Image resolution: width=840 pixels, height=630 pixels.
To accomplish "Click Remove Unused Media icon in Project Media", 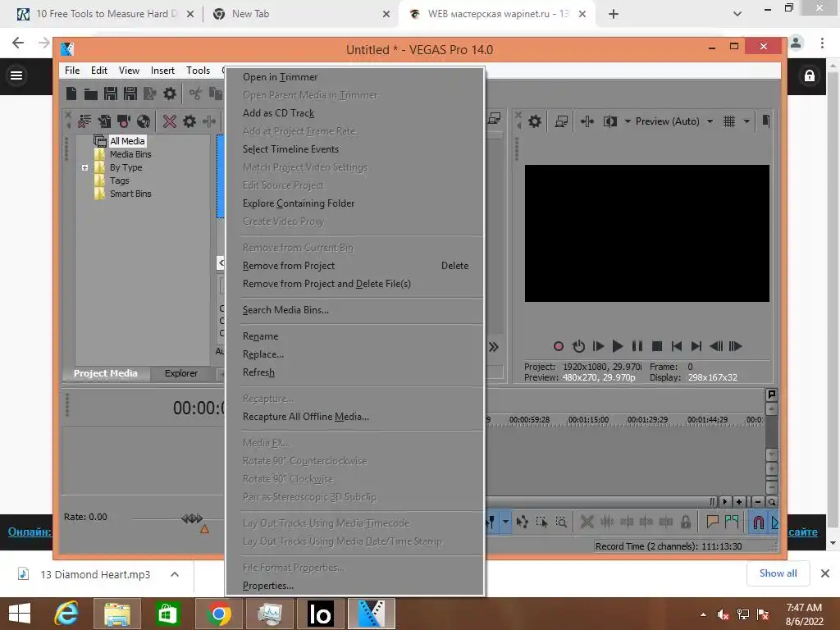I will click(84, 121).
